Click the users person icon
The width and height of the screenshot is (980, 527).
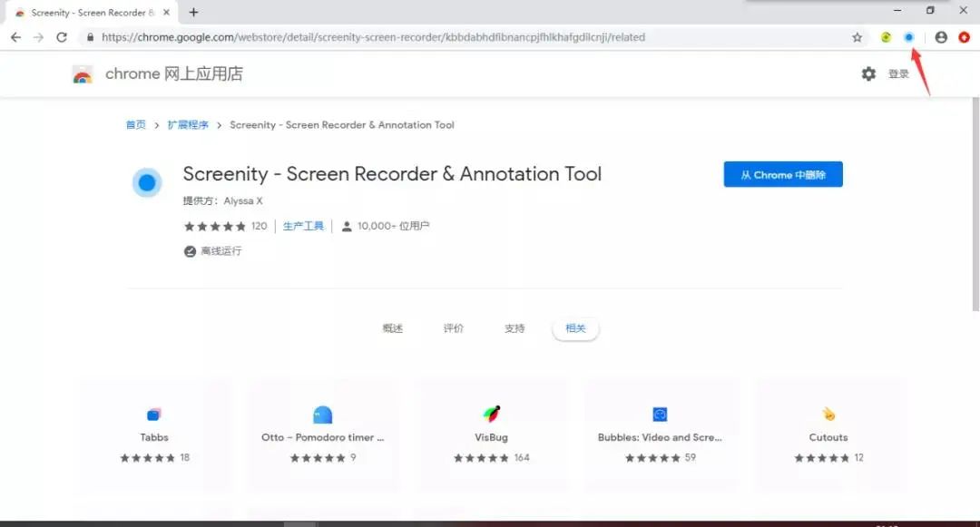347,226
